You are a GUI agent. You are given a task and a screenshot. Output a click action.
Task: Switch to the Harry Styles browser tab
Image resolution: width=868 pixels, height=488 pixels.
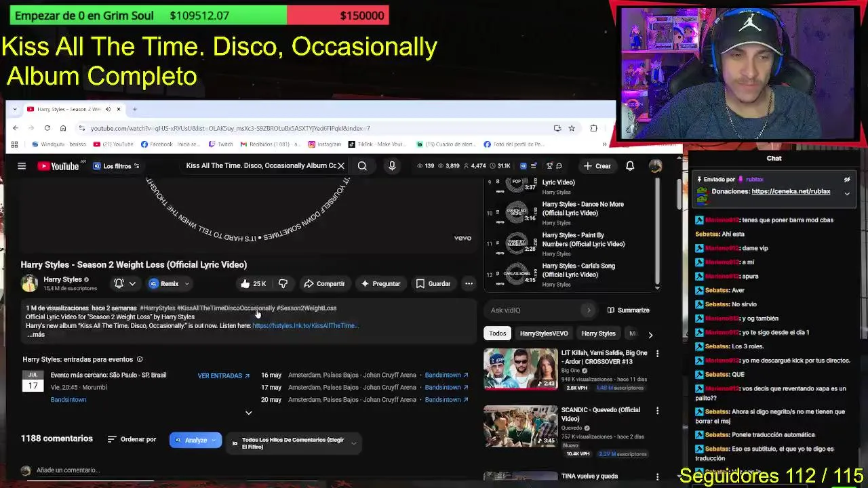click(x=68, y=109)
